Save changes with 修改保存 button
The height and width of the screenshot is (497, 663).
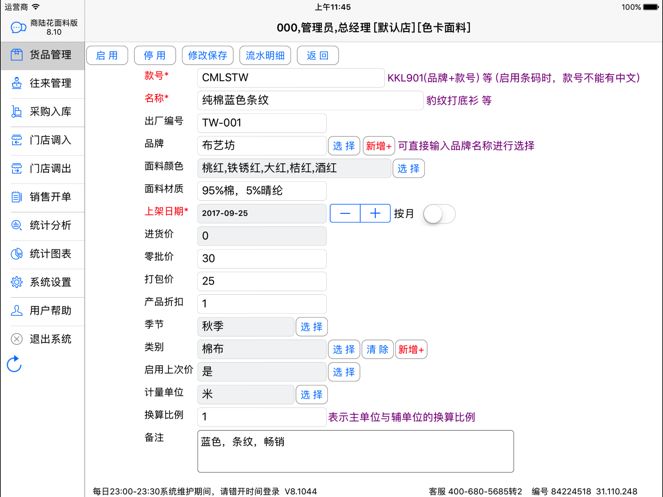point(207,55)
